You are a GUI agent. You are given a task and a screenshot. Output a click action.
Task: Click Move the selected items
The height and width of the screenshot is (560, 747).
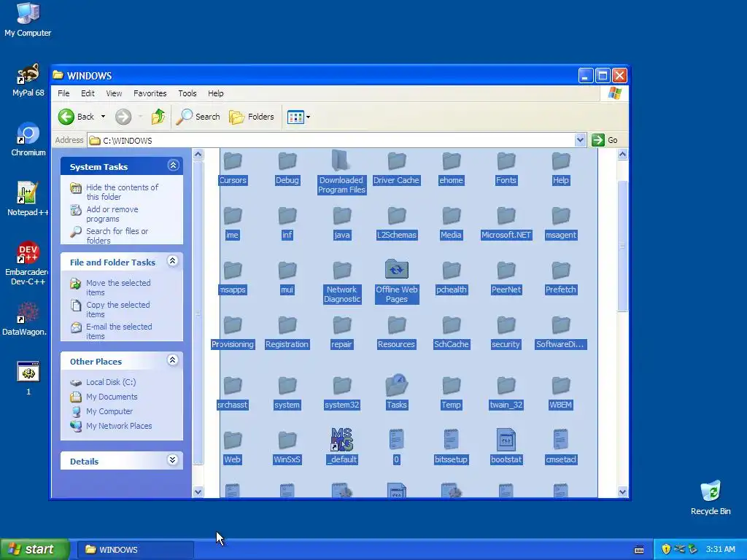(x=118, y=287)
